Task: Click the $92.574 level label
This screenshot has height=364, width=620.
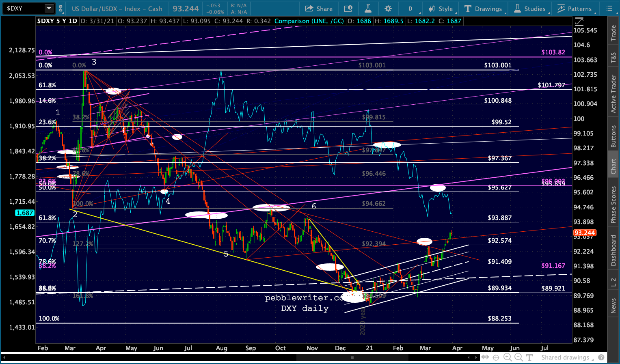Action: point(500,241)
